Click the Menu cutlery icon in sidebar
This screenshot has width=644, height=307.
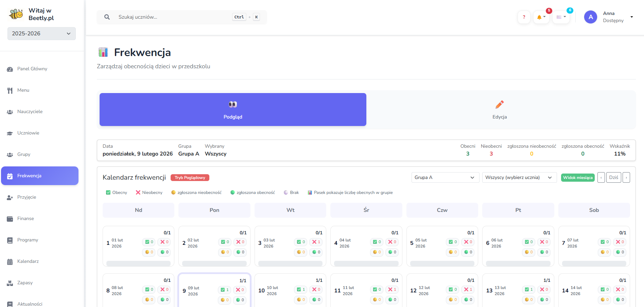coord(10,90)
